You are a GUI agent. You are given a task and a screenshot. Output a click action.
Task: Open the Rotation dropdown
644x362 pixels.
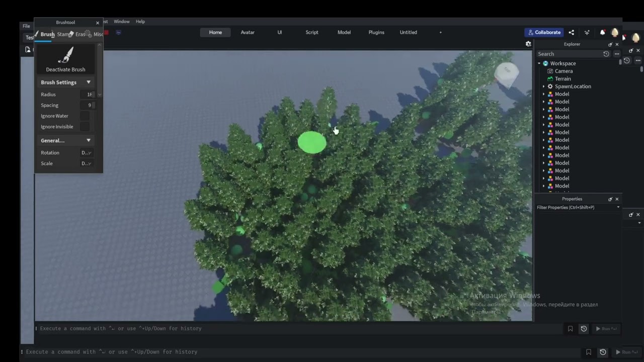(86, 153)
